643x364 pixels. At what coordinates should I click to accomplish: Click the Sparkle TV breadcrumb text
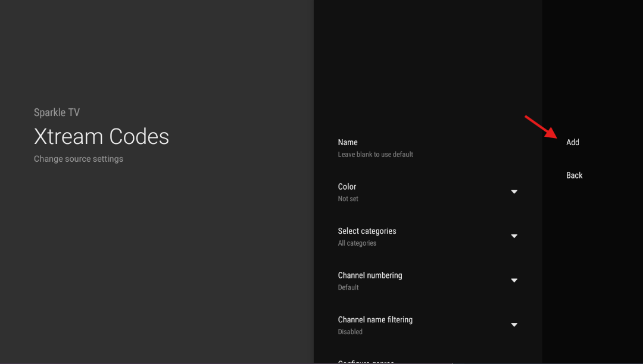coord(57,112)
